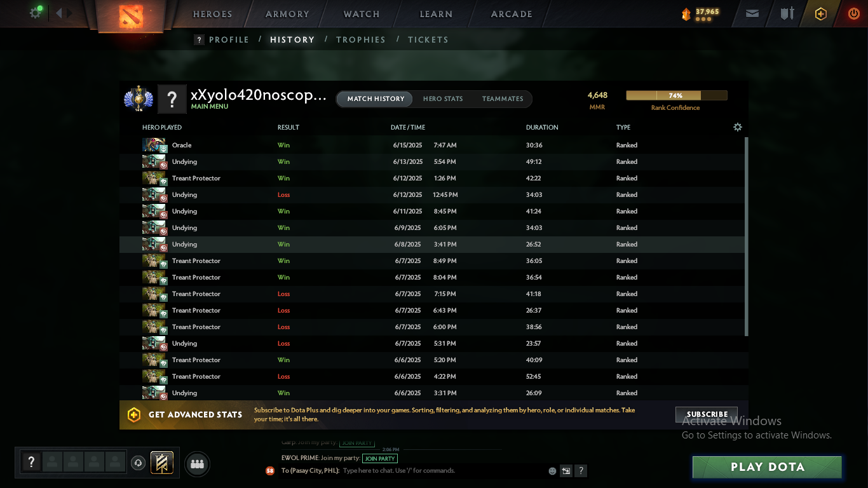Image resolution: width=868 pixels, height=488 pixels.
Task: Open the WATCH menu
Action: (x=362, y=14)
